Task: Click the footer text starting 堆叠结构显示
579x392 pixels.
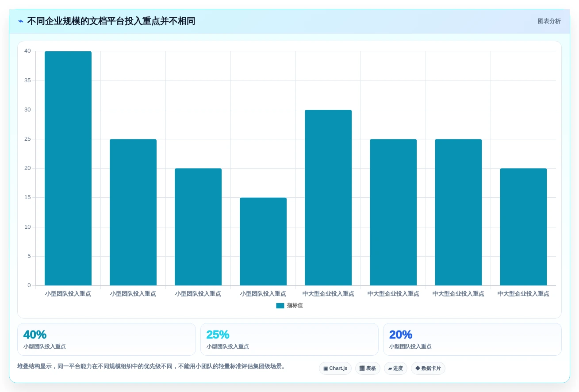Action: click(152, 366)
